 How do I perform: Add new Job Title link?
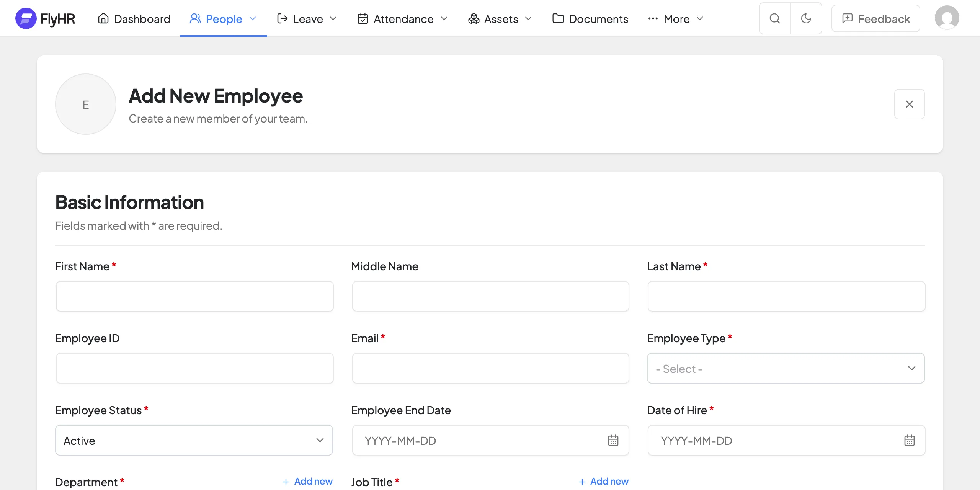(603, 481)
